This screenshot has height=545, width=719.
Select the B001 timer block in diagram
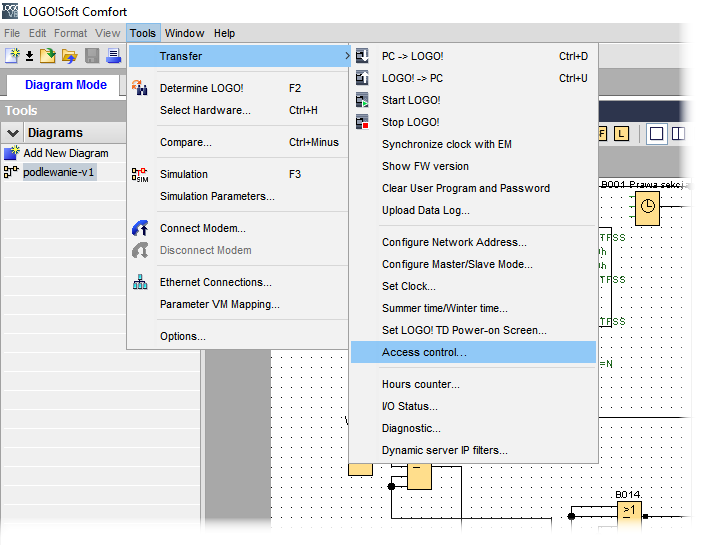tap(647, 207)
